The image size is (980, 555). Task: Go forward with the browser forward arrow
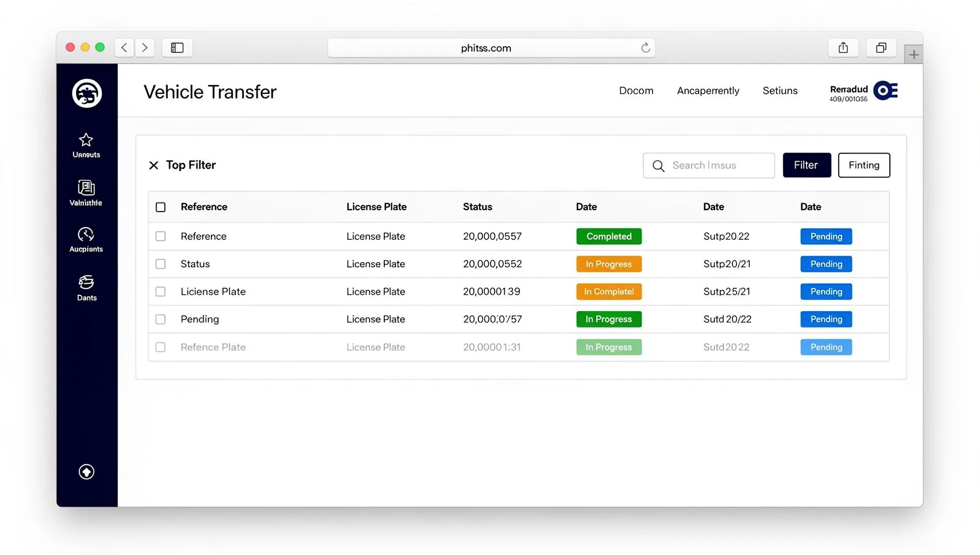(145, 47)
